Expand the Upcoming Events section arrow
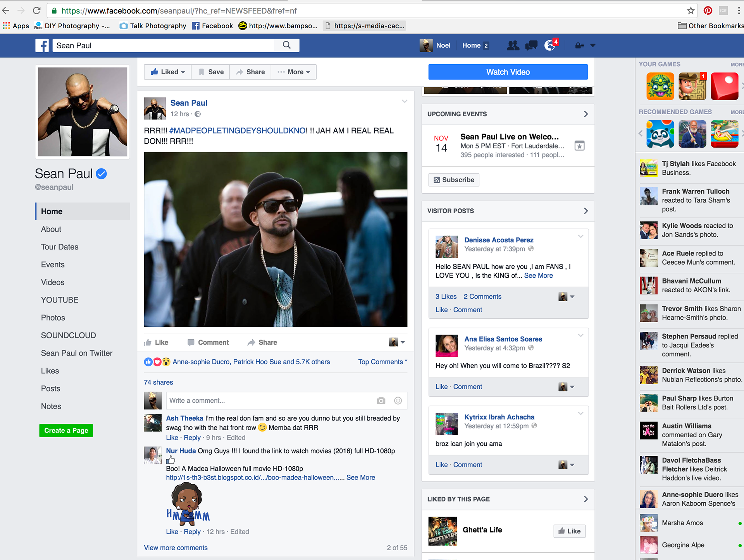744x560 pixels. tap(586, 114)
